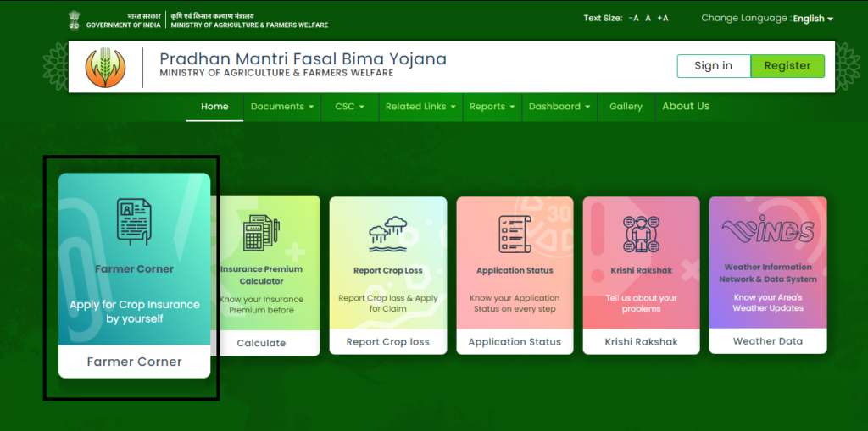Click the PMFBY wheat logo
868x431 pixels.
(x=105, y=68)
